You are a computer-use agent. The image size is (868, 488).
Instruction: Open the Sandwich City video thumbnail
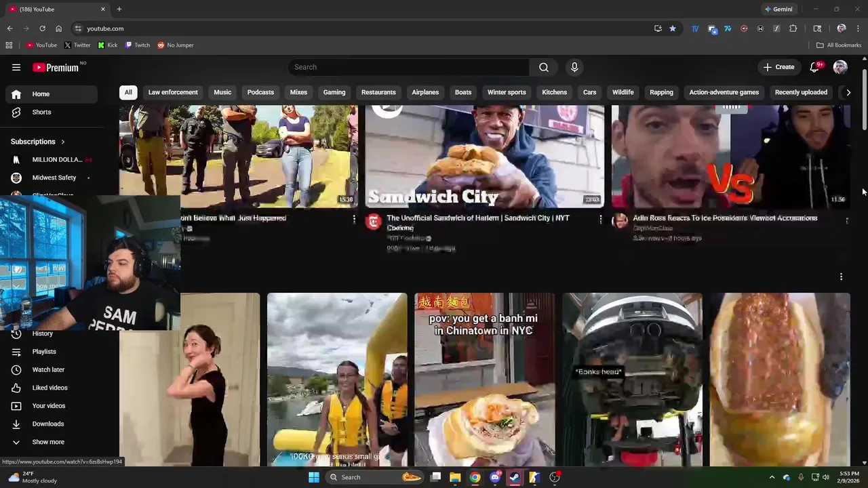(484, 156)
